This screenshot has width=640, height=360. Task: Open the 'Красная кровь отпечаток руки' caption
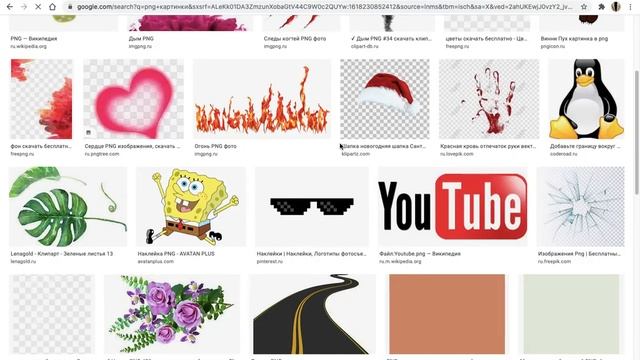[488, 146]
